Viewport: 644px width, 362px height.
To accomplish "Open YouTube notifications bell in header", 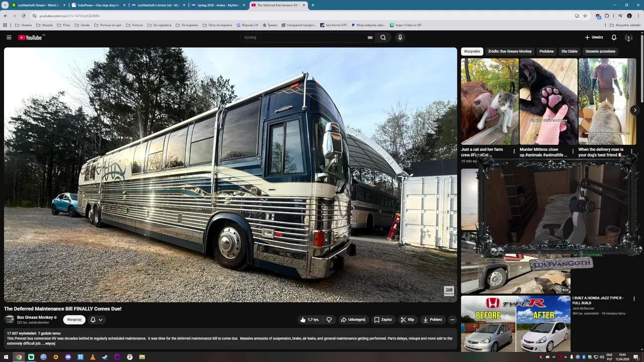I will tap(614, 37).
